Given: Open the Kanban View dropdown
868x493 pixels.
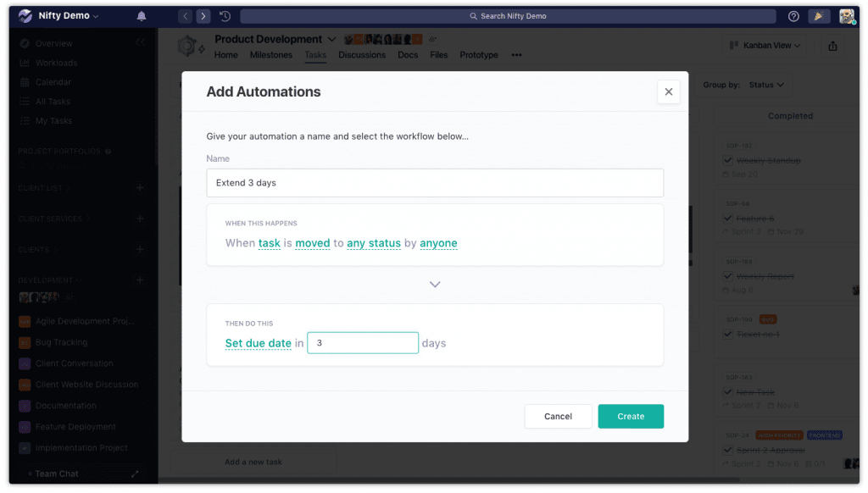Looking at the screenshot, I should click(x=765, y=46).
